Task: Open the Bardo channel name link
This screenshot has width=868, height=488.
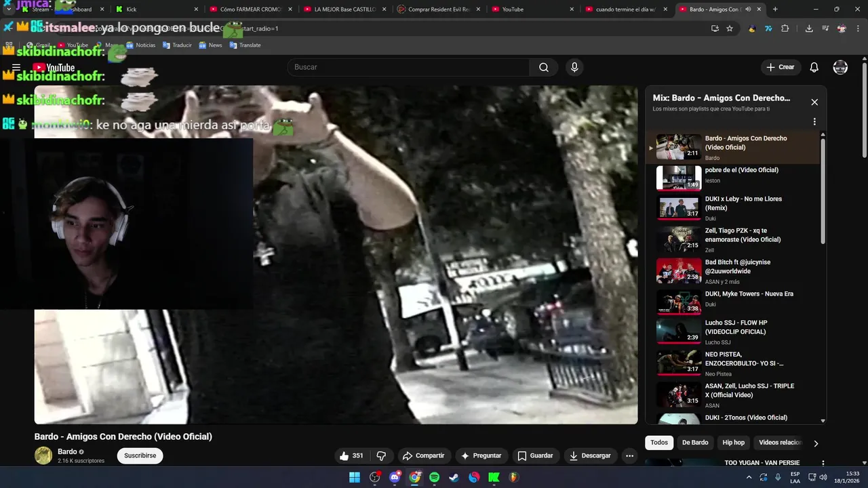Action: coord(67,451)
